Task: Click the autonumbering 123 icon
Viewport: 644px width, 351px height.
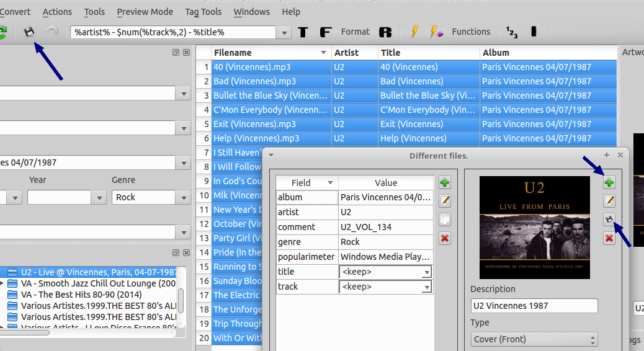Action: point(512,32)
